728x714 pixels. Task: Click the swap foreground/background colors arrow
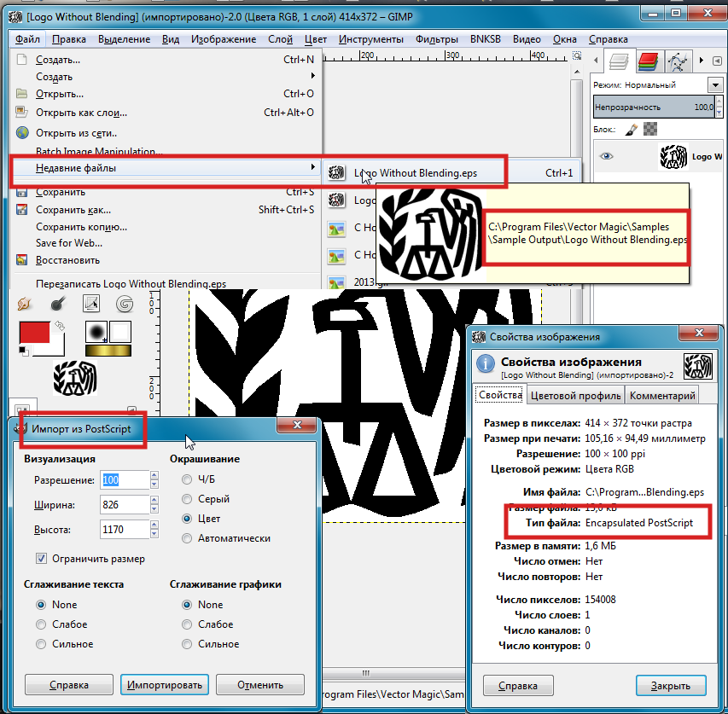tap(60, 326)
